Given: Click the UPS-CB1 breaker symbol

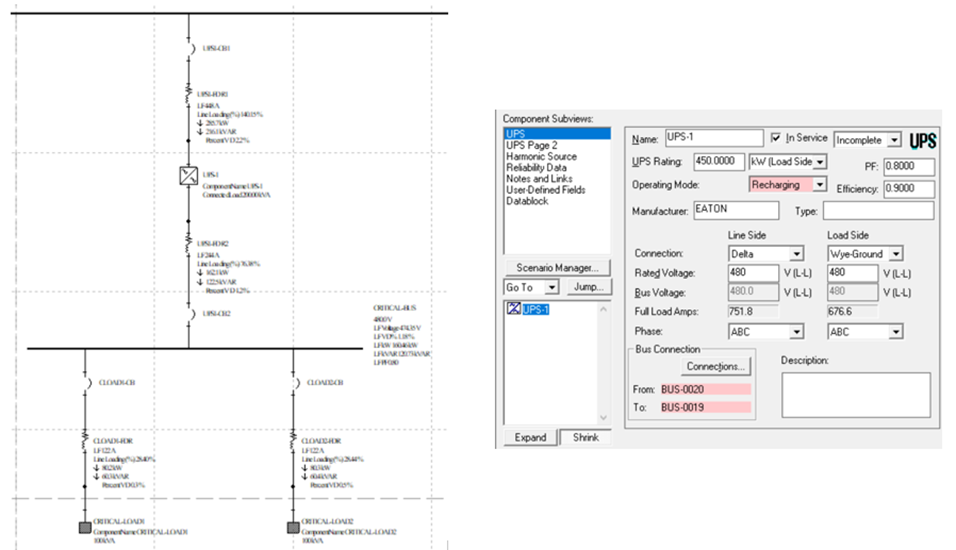Looking at the screenshot, I should point(188,48).
